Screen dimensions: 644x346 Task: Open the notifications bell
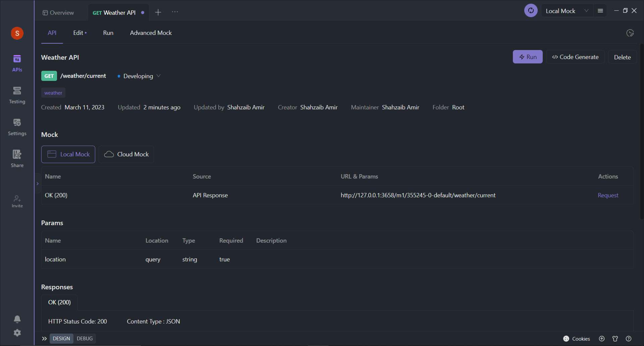coord(17,319)
